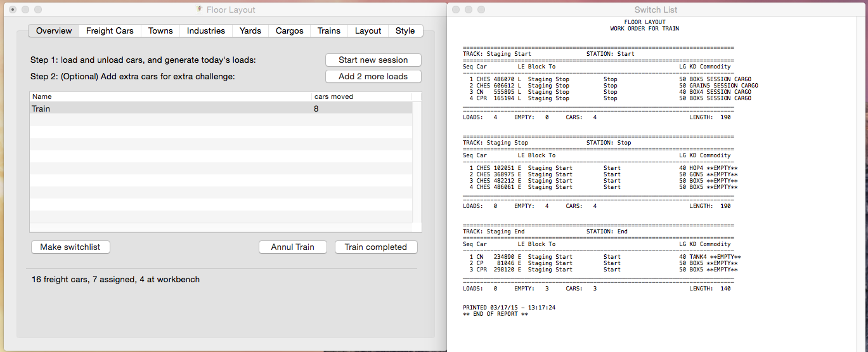The width and height of the screenshot is (868, 352).
Task: Switch to the Layout tab
Action: coord(368,30)
